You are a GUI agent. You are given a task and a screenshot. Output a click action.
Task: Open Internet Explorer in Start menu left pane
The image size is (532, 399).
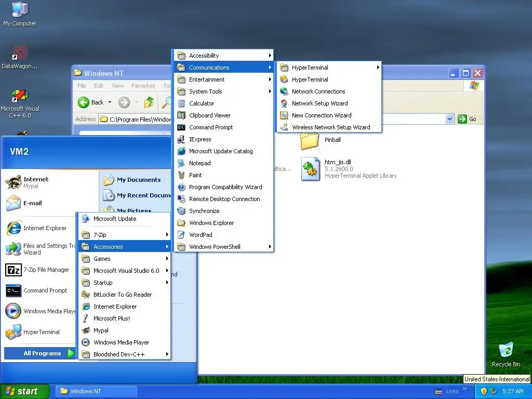point(39,228)
